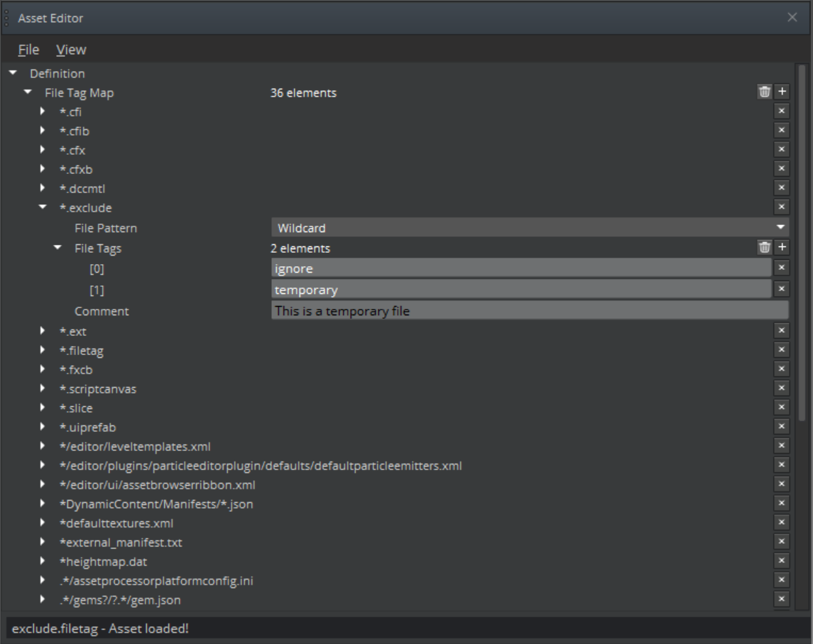Screen dimensions: 813x644
Task: Select the ignore tag text field
Action: 518,268
